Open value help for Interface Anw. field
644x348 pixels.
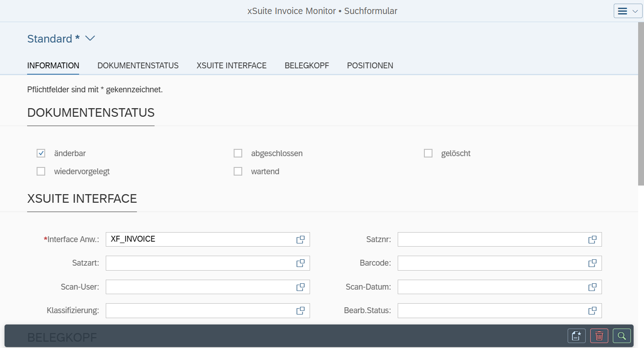pyautogui.click(x=300, y=239)
